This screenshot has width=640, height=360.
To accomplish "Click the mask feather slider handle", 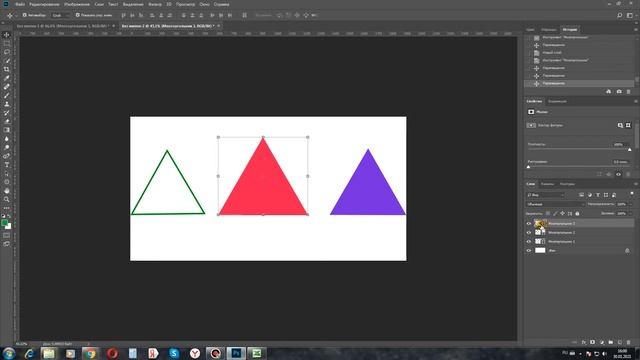I will pyautogui.click(x=529, y=167).
